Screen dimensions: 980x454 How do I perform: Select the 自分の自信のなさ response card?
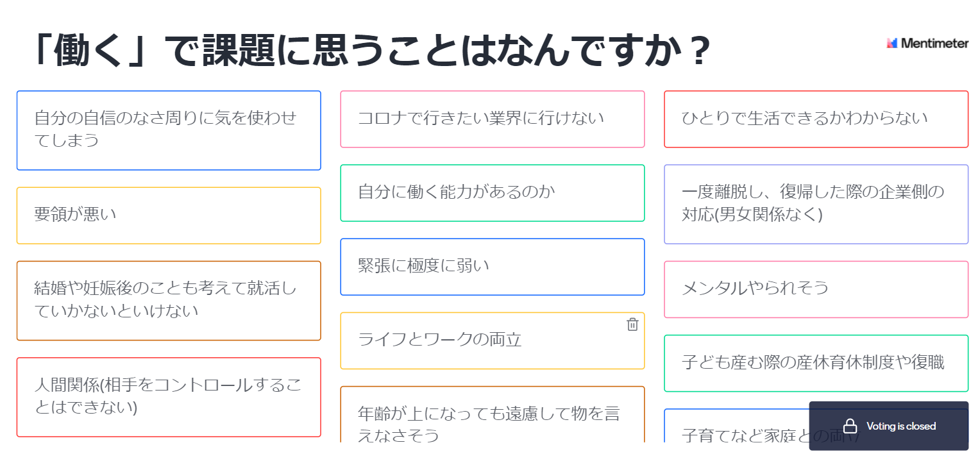click(169, 130)
